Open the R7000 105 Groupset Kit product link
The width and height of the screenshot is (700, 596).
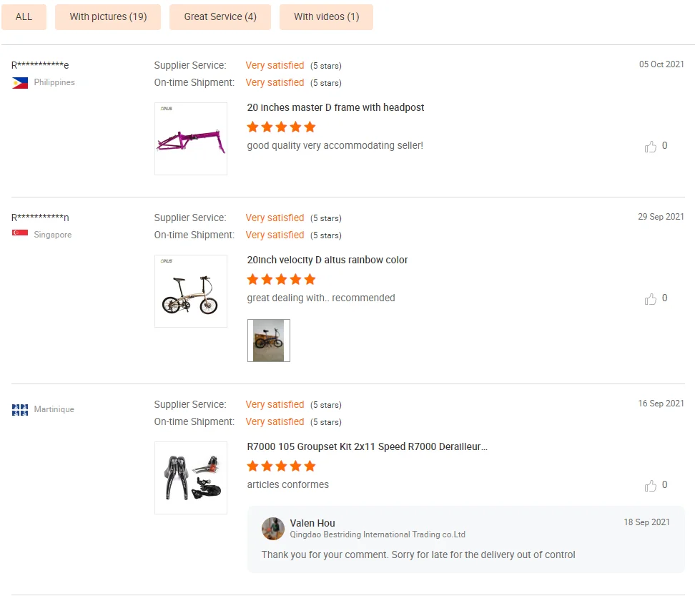point(368,446)
